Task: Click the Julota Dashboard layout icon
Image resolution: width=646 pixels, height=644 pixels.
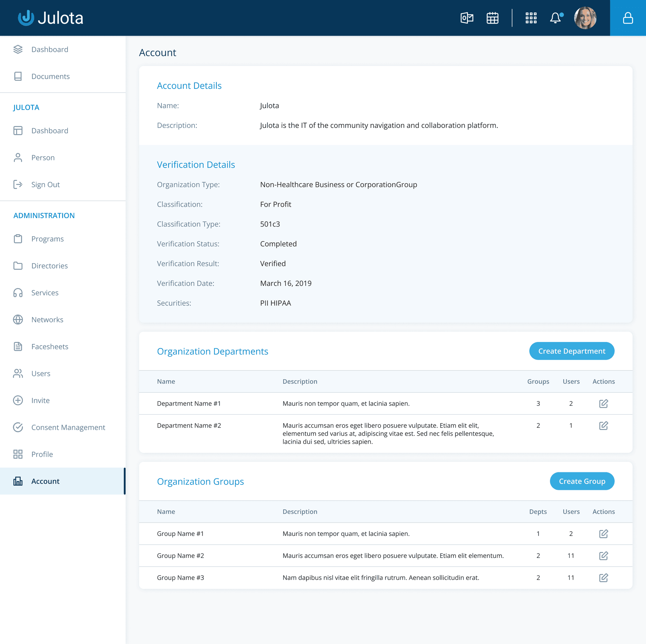Action: (18, 131)
